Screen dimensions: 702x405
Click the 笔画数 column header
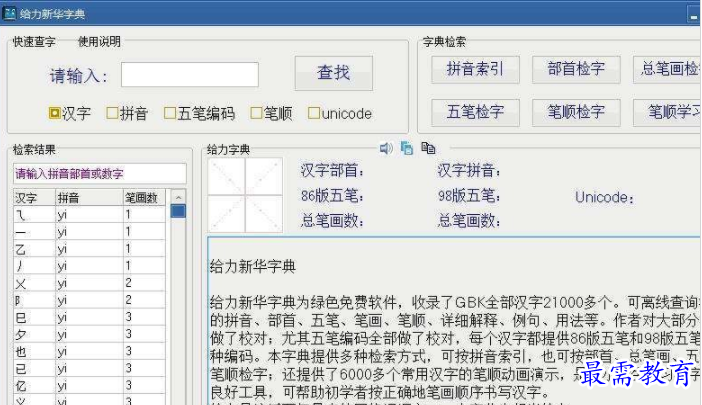click(x=144, y=198)
